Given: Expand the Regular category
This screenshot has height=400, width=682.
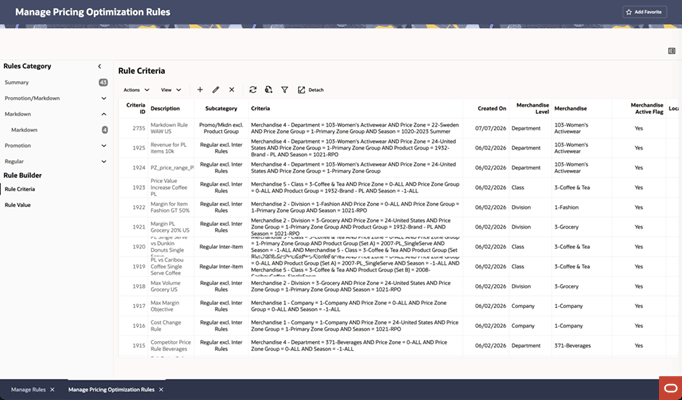Looking at the screenshot, I should tap(104, 161).
